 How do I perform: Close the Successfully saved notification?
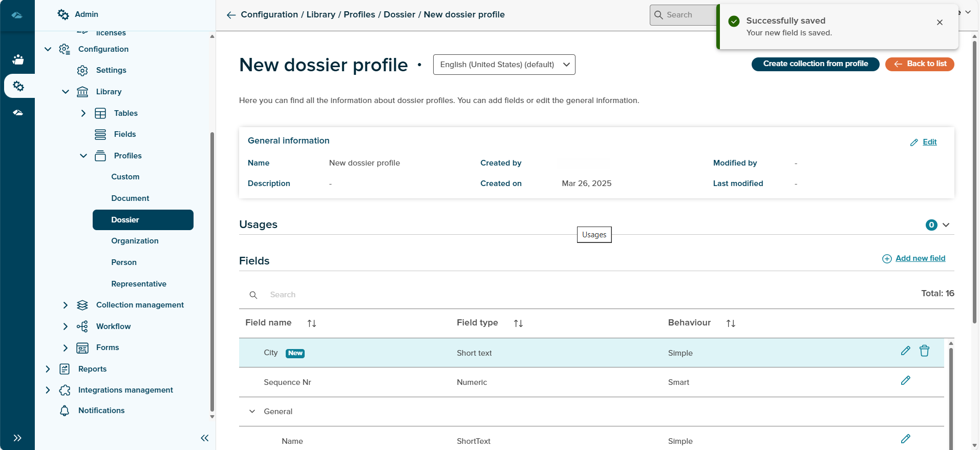tap(940, 23)
